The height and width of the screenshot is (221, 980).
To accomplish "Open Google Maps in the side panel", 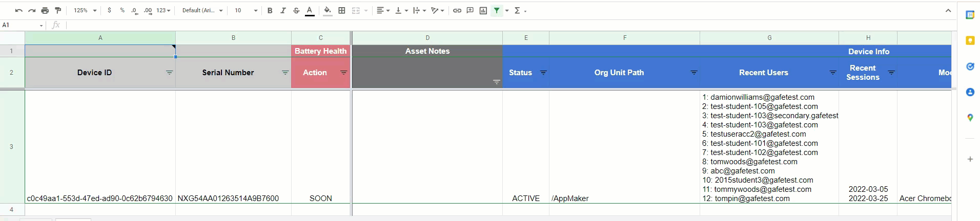I will click(x=970, y=118).
